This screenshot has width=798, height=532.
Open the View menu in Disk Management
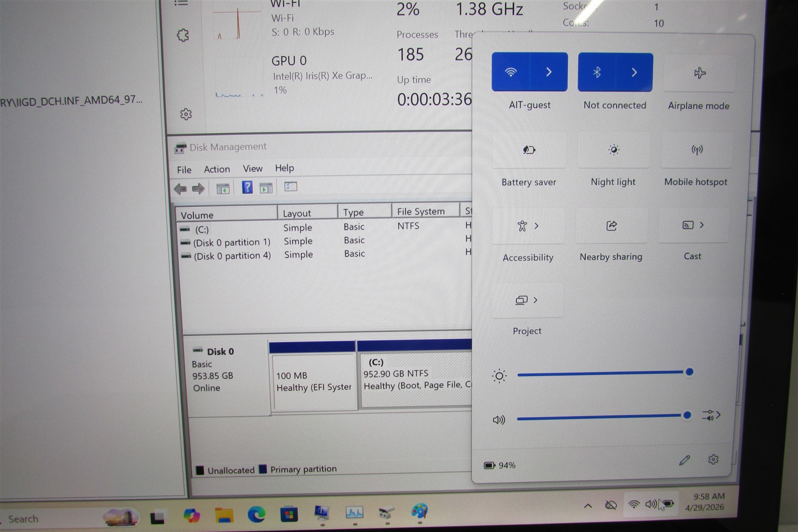coord(252,169)
